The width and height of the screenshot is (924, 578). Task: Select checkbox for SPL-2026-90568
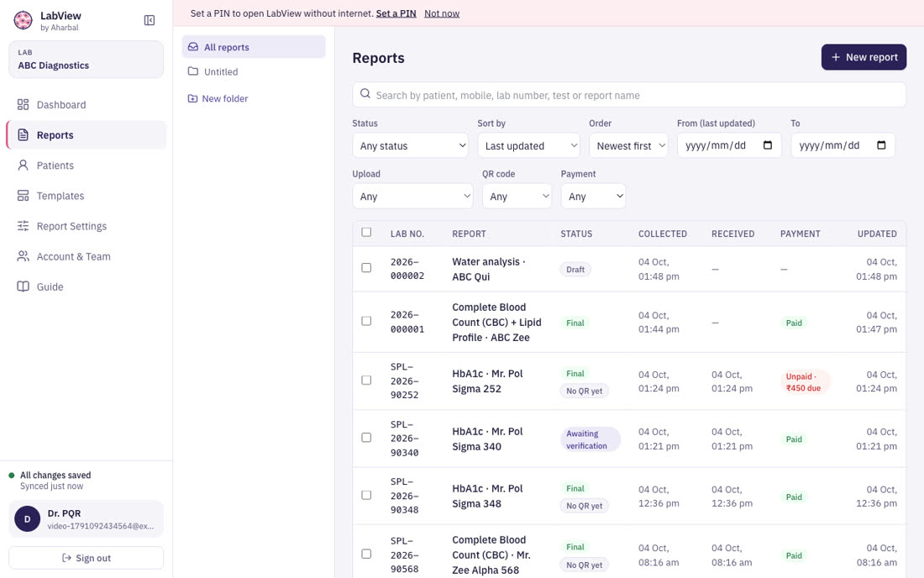[x=366, y=554]
